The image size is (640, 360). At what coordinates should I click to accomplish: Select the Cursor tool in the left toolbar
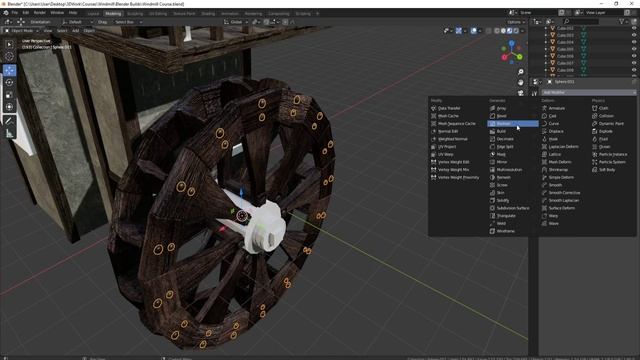pyautogui.click(x=9, y=56)
